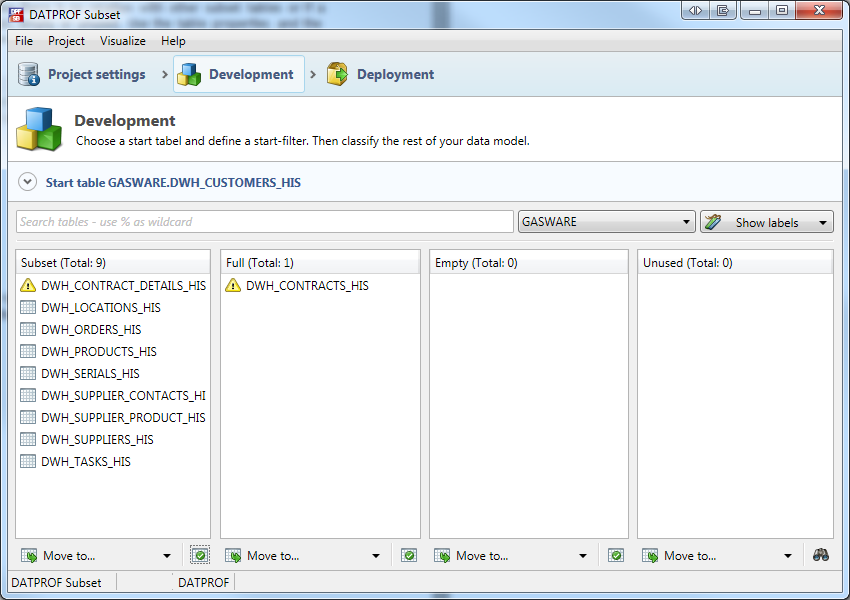Switch to the Project settings step
Screen dimensions: 850x600
82,74
